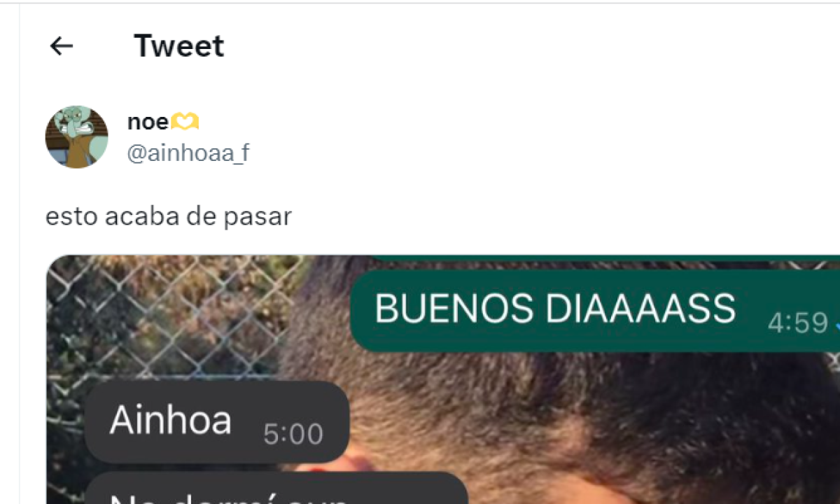Click the heart hands emoji beside noe

(x=185, y=123)
